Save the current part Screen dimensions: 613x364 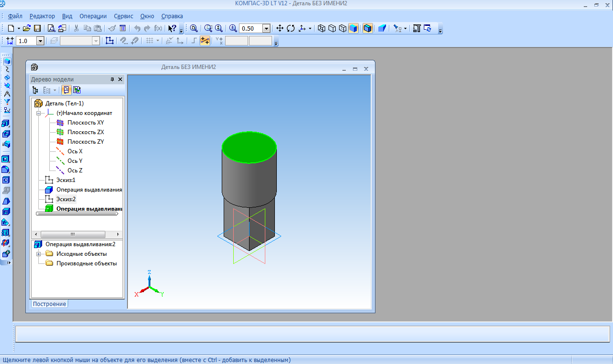coord(37,28)
